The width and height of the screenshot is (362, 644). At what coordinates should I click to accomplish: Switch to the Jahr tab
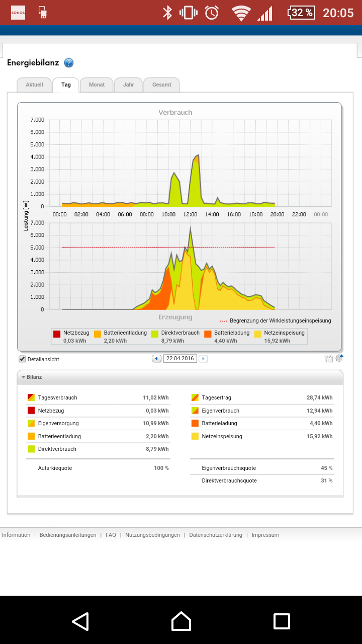pyautogui.click(x=128, y=85)
